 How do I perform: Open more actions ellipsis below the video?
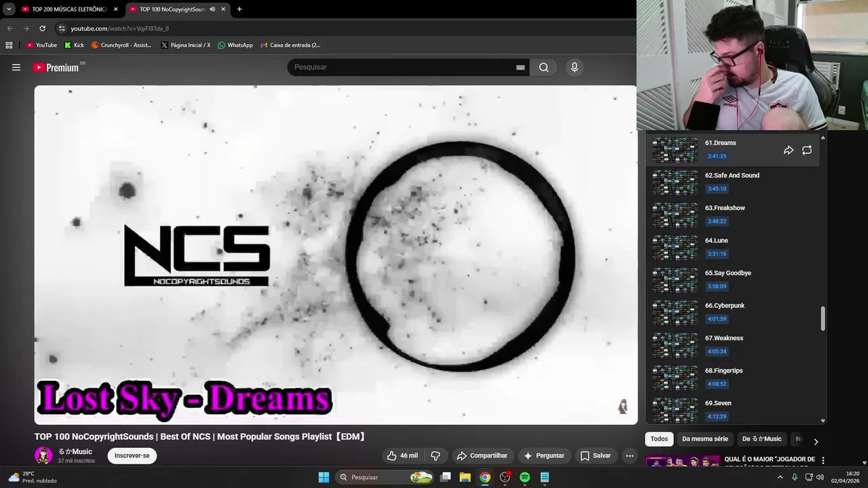(629, 455)
